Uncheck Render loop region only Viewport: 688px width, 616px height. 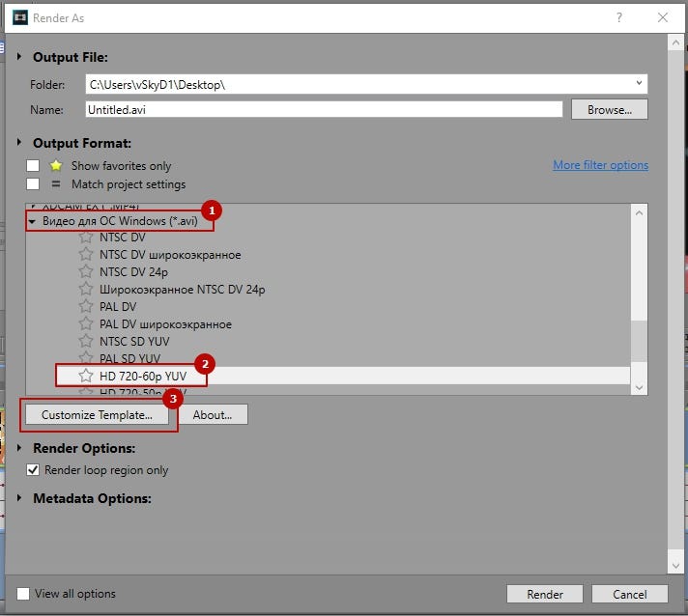point(33,470)
